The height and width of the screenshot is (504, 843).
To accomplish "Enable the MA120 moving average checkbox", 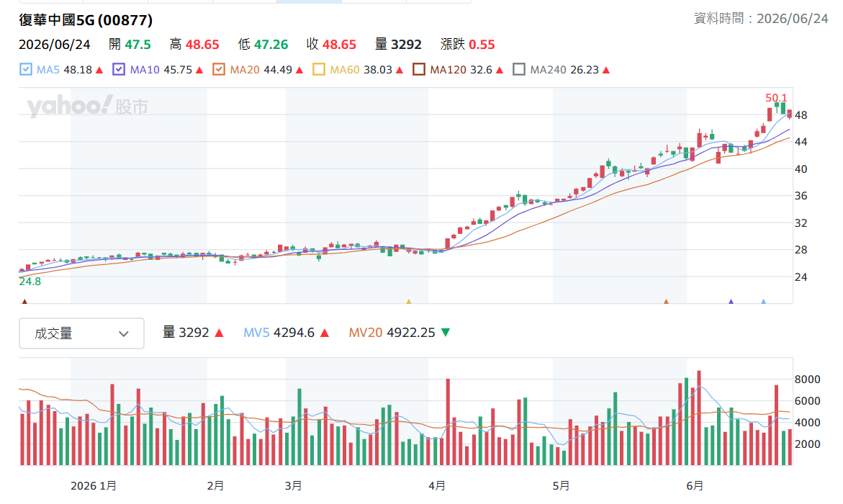I will coord(419,69).
